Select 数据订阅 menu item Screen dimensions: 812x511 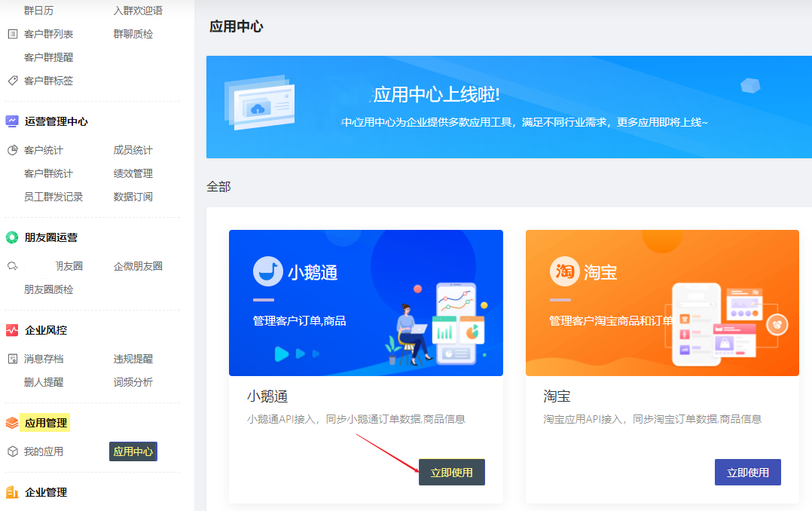133,197
